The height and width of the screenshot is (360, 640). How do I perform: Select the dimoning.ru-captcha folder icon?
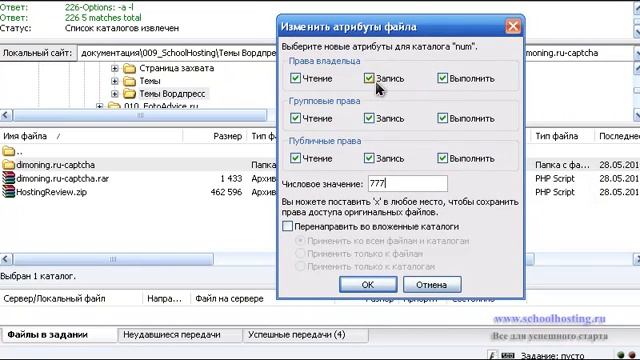point(8,165)
